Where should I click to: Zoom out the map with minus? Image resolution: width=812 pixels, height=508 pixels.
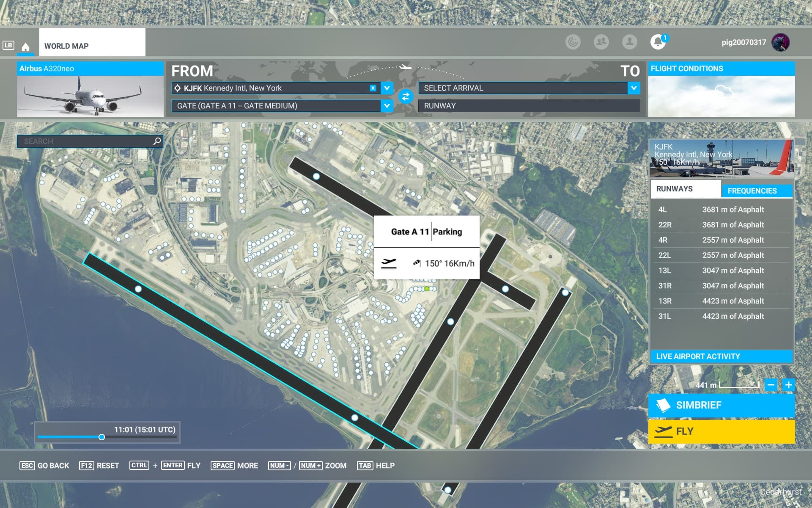pyautogui.click(x=771, y=385)
